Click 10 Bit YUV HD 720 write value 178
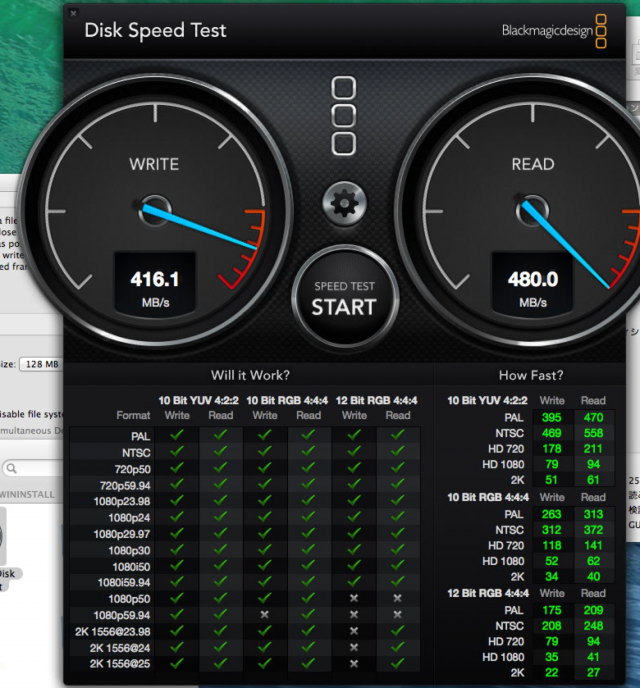Screen dimensions: 640x689 [x=552, y=449]
